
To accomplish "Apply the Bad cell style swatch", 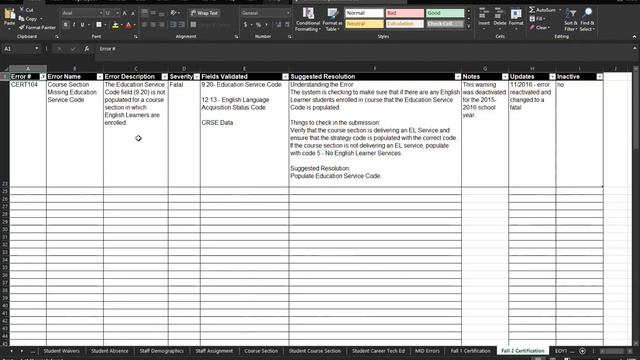I will 404,13.
